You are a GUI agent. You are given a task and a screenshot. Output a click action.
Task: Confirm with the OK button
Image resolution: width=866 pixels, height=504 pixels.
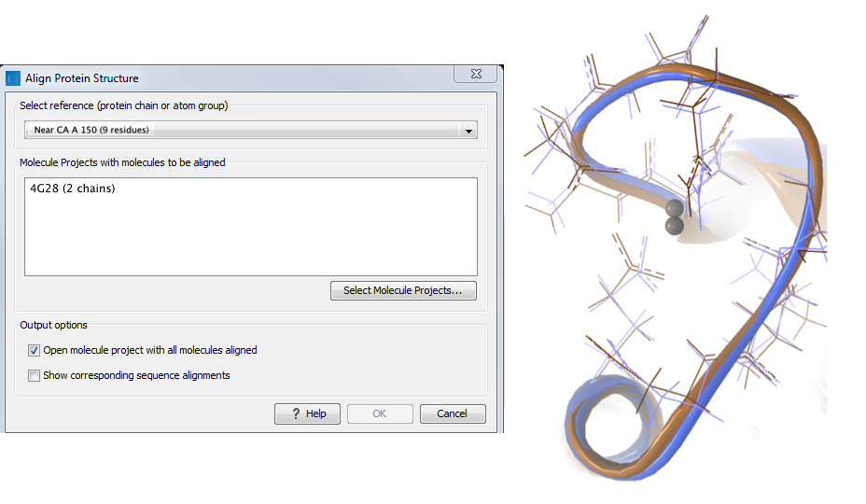pos(380,413)
